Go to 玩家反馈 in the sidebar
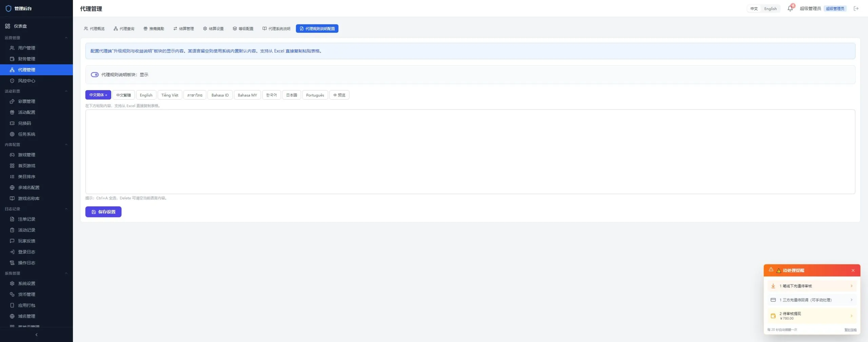868x342 pixels. pos(36,241)
